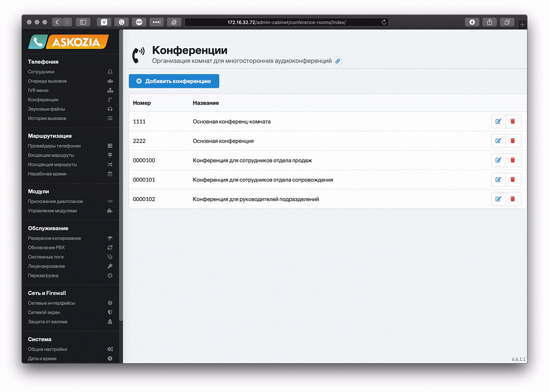Toggle the browser sidebar button

click(83, 22)
